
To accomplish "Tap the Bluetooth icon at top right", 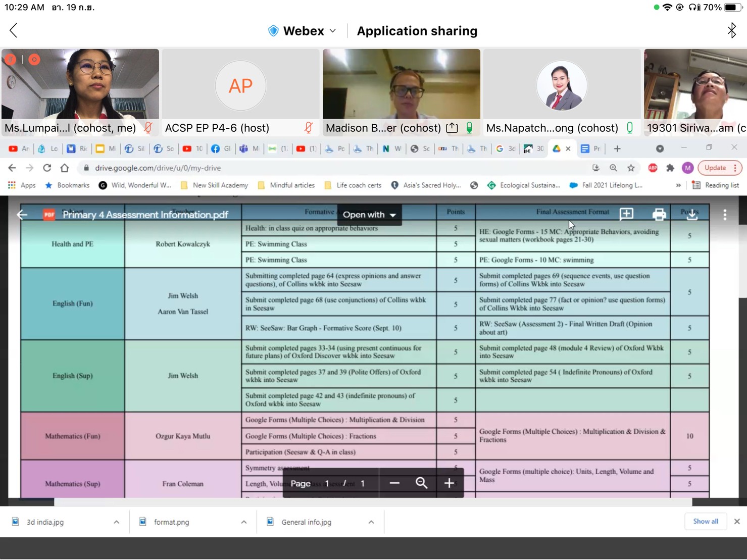I will tap(731, 31).
